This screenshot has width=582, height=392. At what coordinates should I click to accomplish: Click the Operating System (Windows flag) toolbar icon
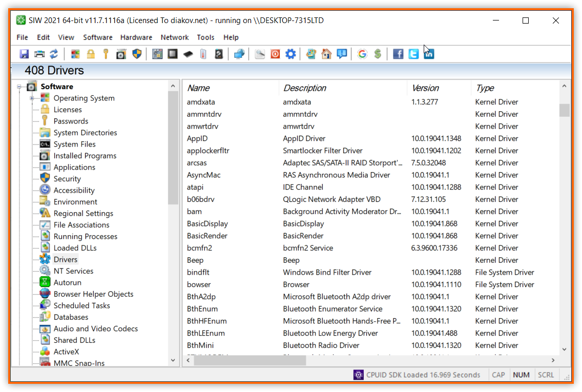75,54
